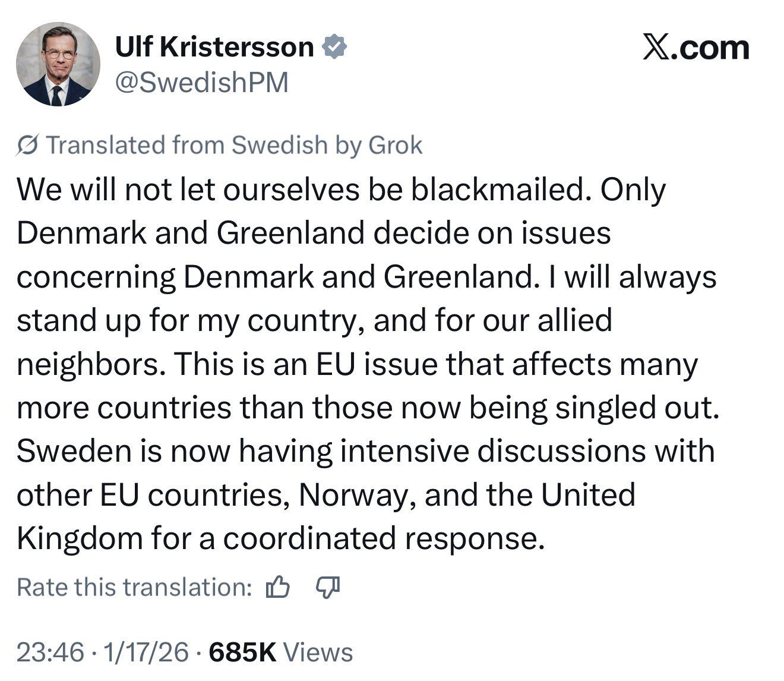The height and width of the screenshot is (681, 784).
Task: Click the 1/17/26 post date
Action: [x=146, y=652]
